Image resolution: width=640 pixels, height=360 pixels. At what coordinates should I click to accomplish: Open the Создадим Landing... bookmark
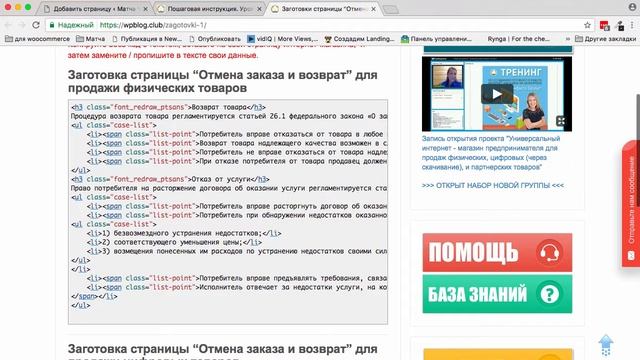(359, 39)
